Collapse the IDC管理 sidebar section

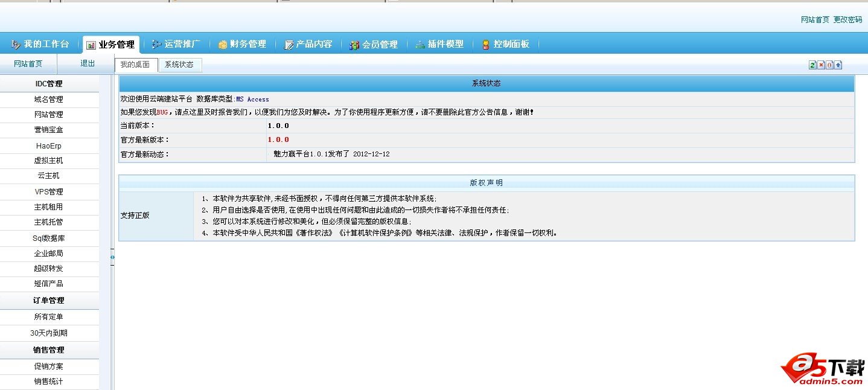tap(49, 84)
